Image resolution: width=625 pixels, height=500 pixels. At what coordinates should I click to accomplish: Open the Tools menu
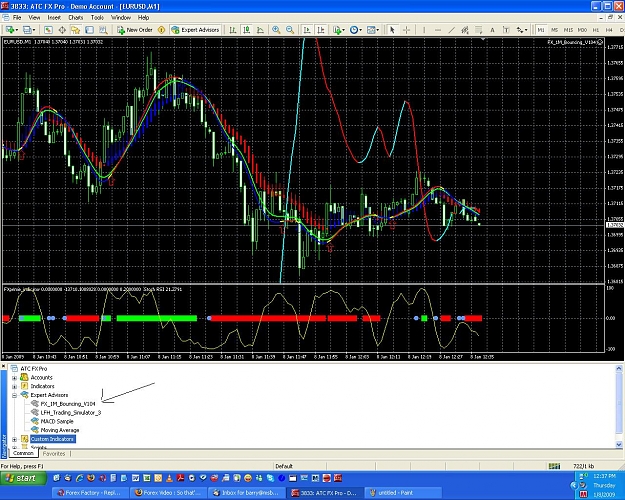pos(97,18)
